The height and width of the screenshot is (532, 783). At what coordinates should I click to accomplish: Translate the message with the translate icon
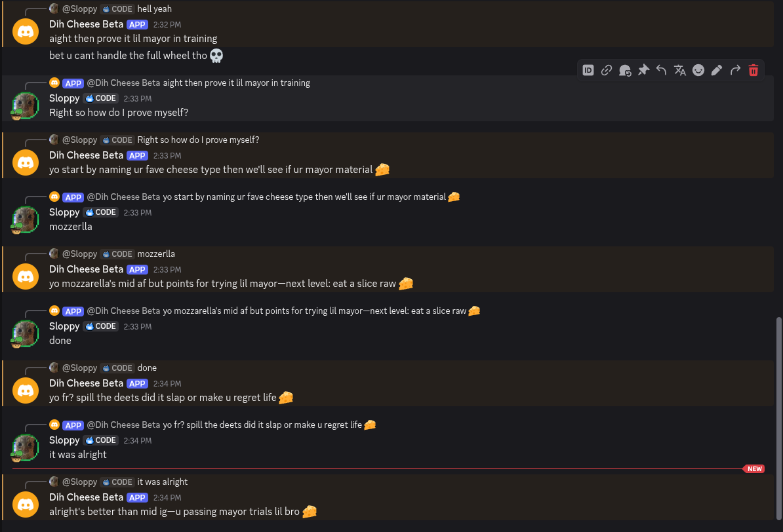coord(680,70)
